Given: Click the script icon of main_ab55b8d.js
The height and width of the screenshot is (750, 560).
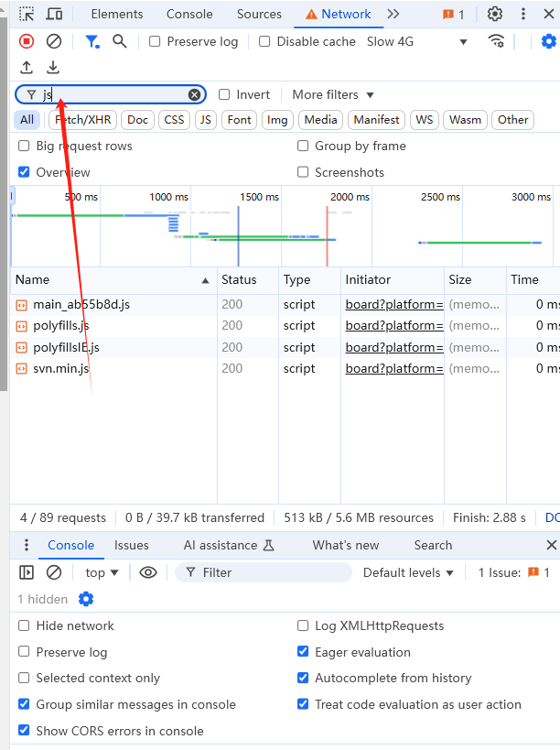Looking at the screenshot, I should (x=21, y=305).
